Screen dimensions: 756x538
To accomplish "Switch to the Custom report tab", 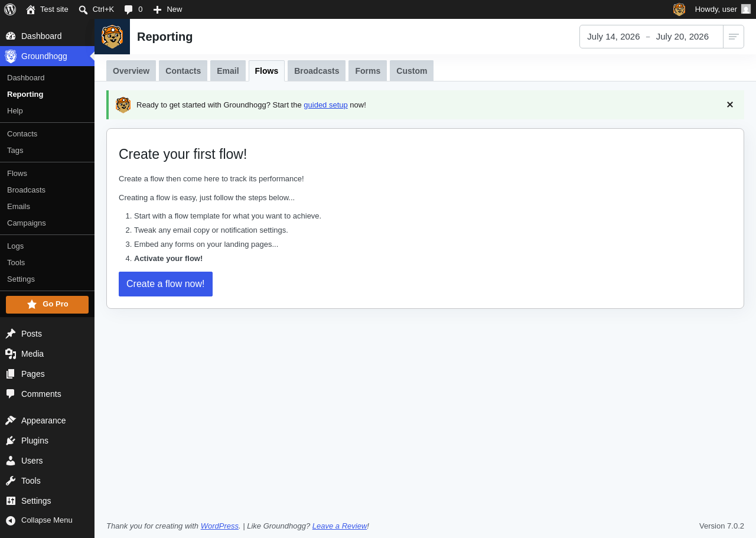I will (x=412, y=71).
